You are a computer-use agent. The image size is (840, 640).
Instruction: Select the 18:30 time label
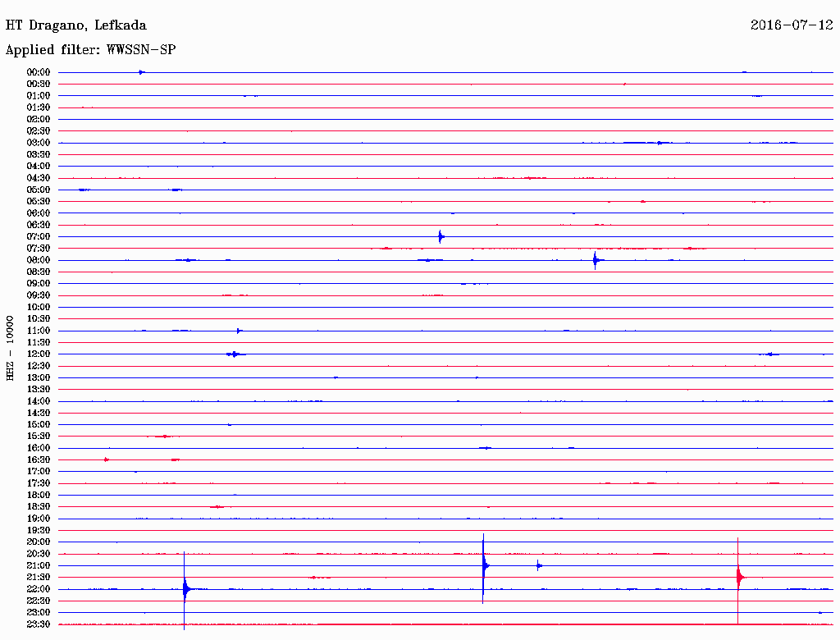point(39,506)
